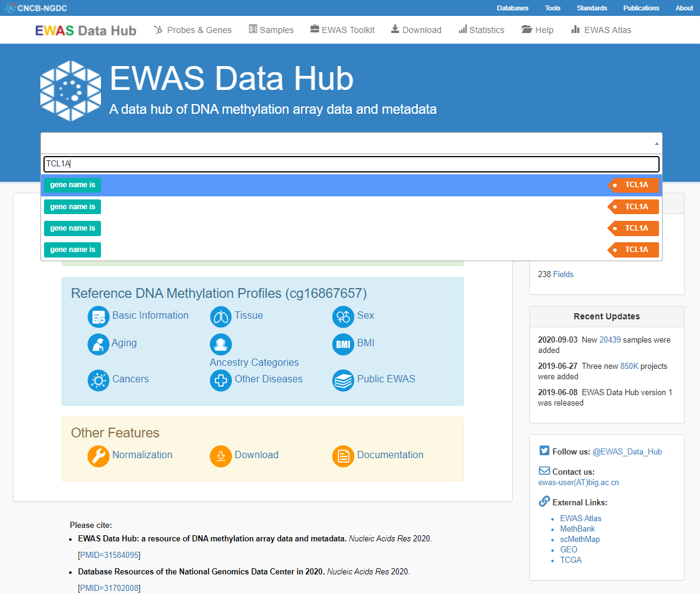Click the 850K projects link
The image size is (700, 594).
629,366
